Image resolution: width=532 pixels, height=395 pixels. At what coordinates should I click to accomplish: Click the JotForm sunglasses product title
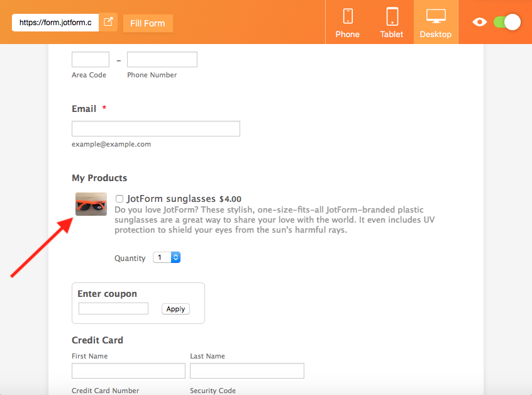pos(171,199)
